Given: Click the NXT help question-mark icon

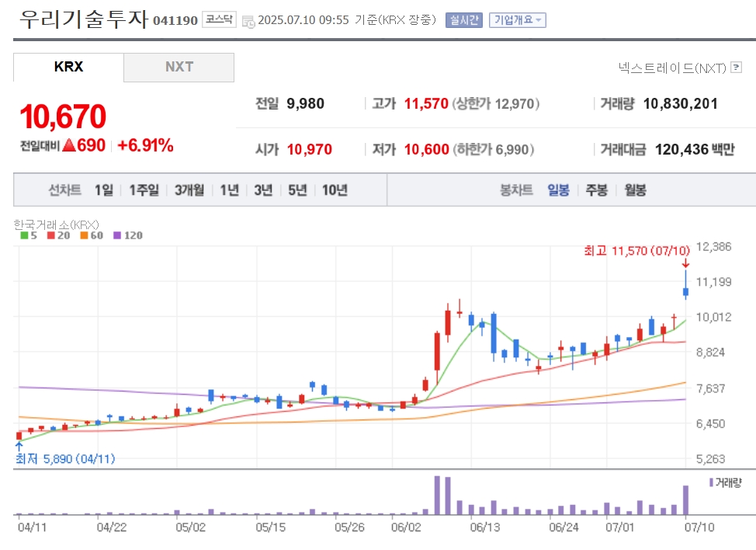Looking at the screenshot, I should [x=737, y=67].
